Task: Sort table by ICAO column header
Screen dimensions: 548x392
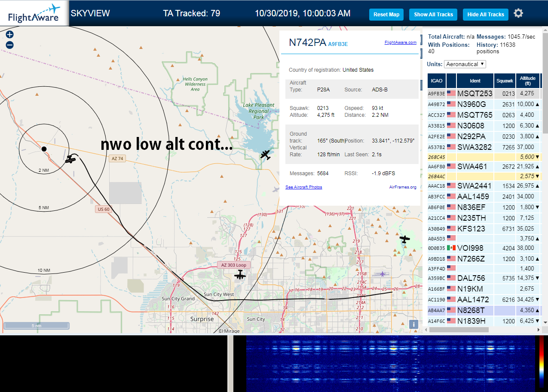Action: 437,81
